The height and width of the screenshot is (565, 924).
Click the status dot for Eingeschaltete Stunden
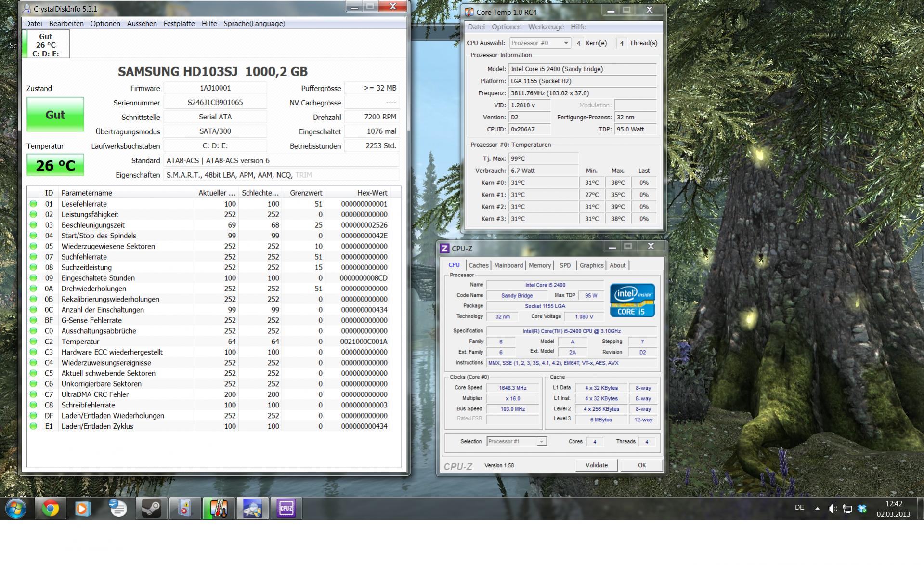pyautogui.click(x=33, y=278)
